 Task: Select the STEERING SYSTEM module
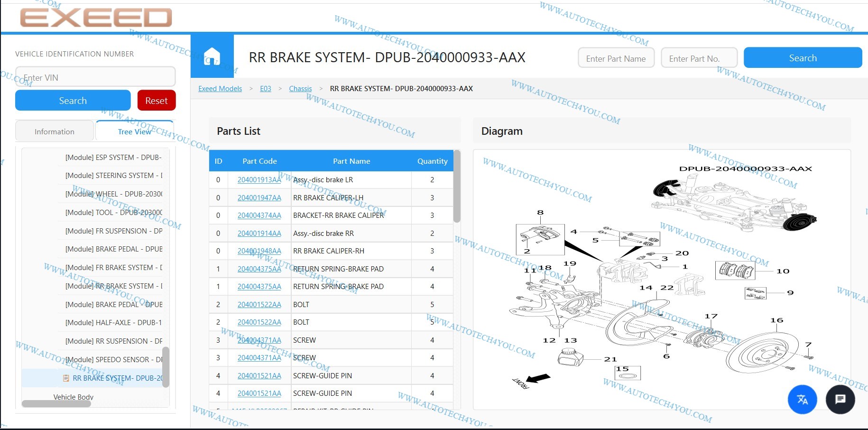coord(114,176)
